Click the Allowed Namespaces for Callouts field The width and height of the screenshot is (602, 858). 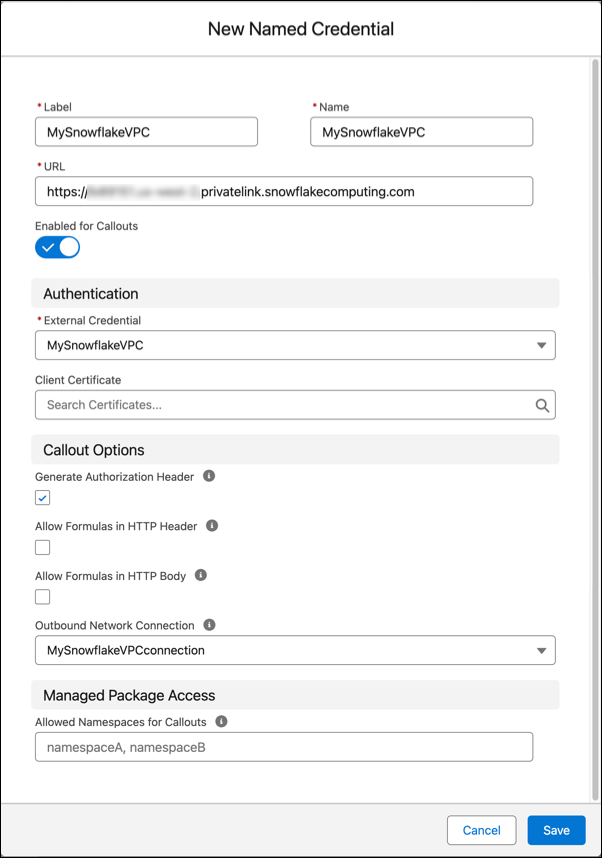(284, 747)
